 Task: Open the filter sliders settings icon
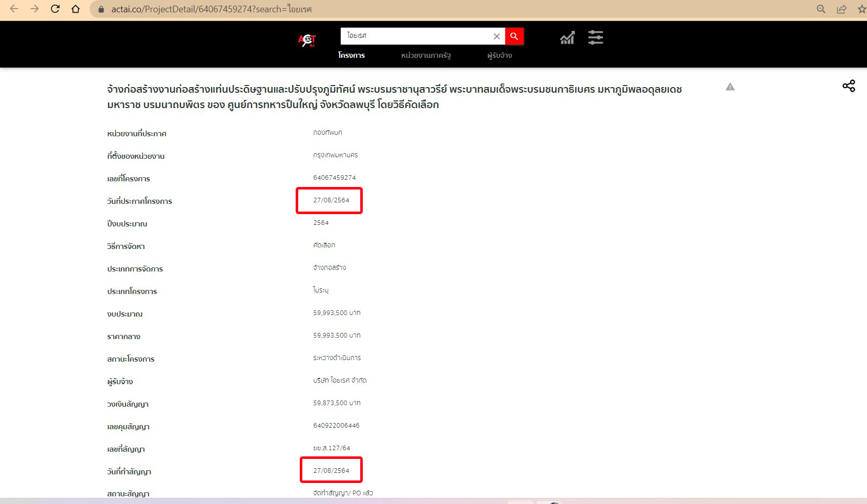[595, 37]
